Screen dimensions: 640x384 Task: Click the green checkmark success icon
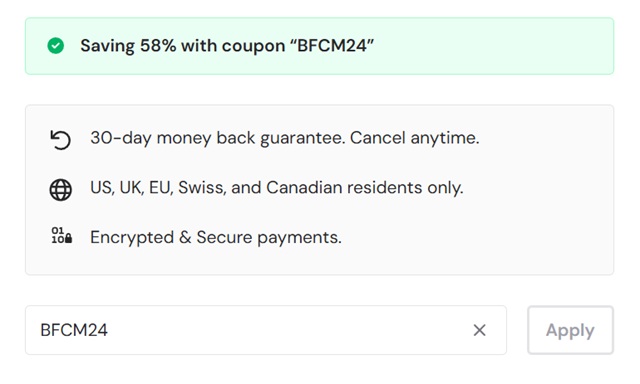pyautogui.click(x=56, y=46)
